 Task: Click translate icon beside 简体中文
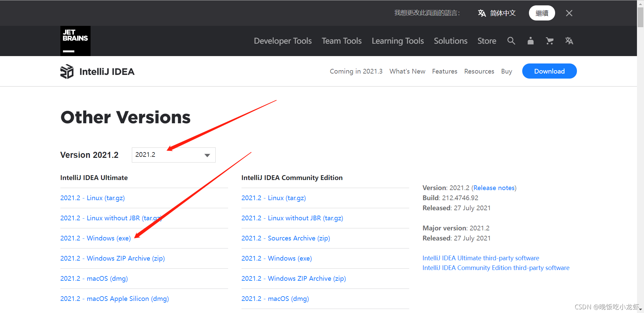pyautogui.click(x=482, y=13)
